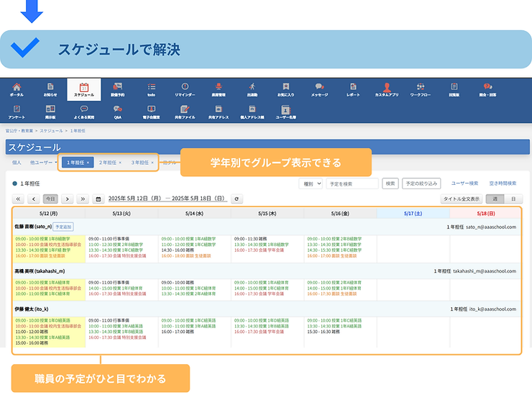Image resolution: width=532 pixels, height=395 pixels.
Task: Expand the 他ユーザー dropdown
Action: pos(42,163)
